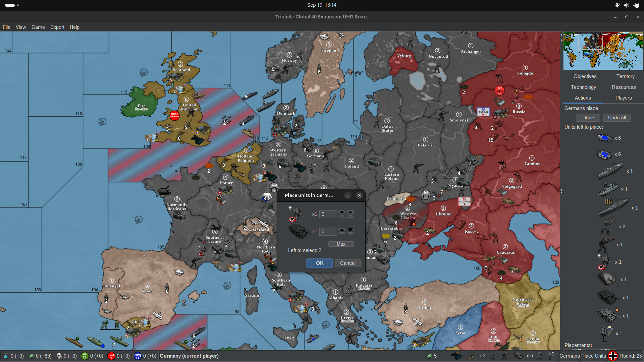Image resolution: width=644 pixels, height=362 pixels.
Task: Select the blue tank unit x6
Action: 605,155
